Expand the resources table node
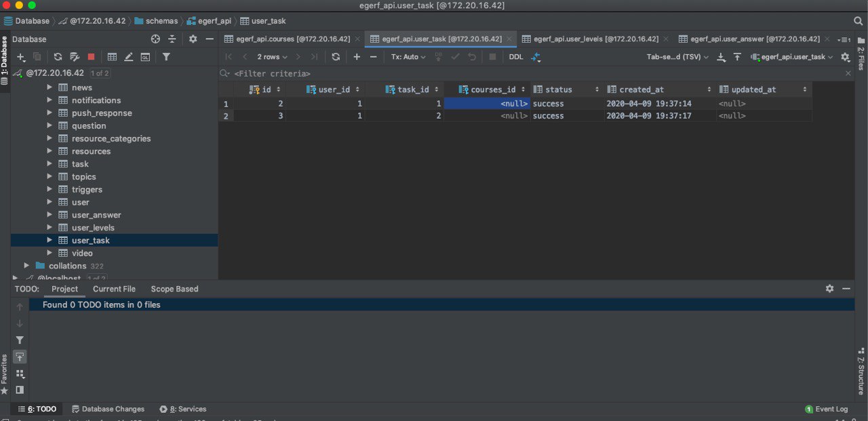Viewport: 868px width, 421px height. tap(50, 151)
